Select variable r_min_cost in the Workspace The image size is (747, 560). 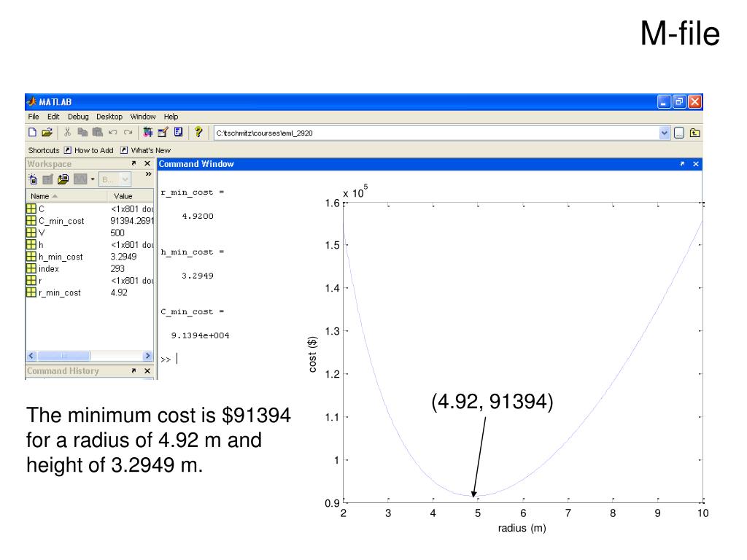tap(60, 292)
